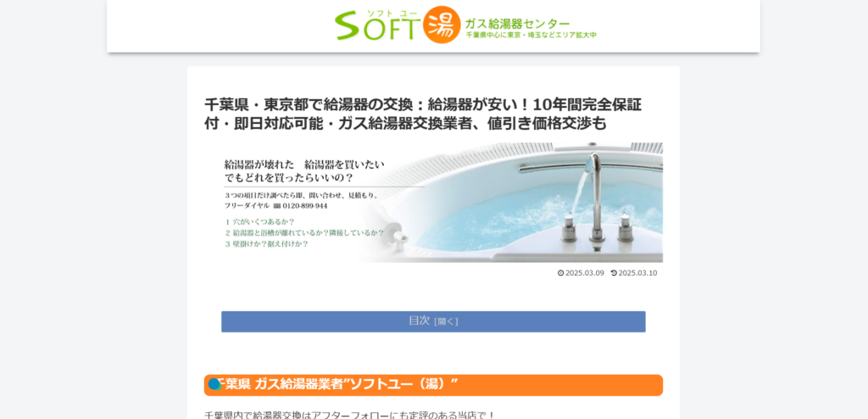This screenshot has height=419, width=868.
Task: Click the clock icon beside 2025.03.09
Action: pyautogui.click(x=560, y=273)
